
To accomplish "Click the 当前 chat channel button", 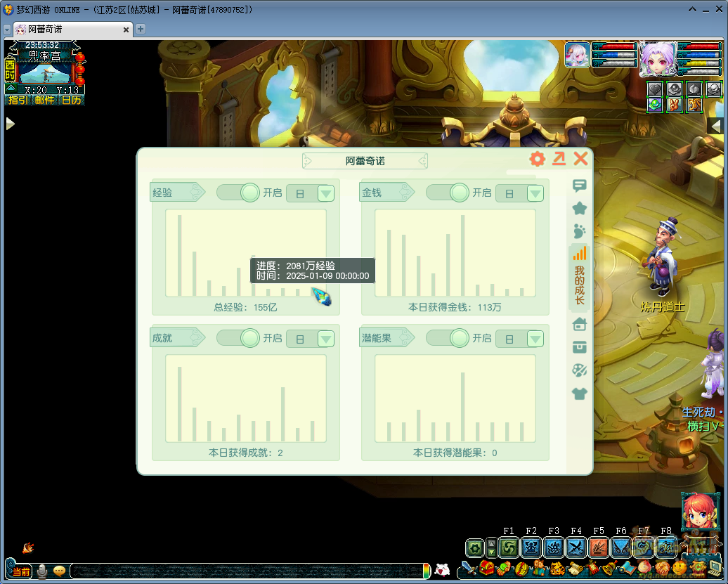I will pos(20,571).
